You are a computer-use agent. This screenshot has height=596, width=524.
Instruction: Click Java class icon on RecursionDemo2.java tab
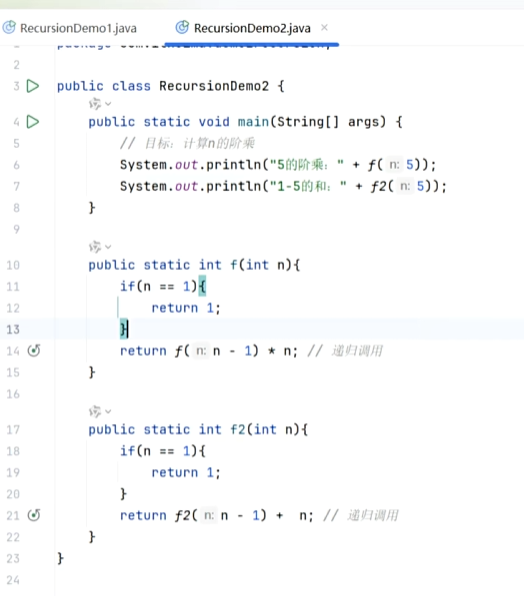click(182, 27)
